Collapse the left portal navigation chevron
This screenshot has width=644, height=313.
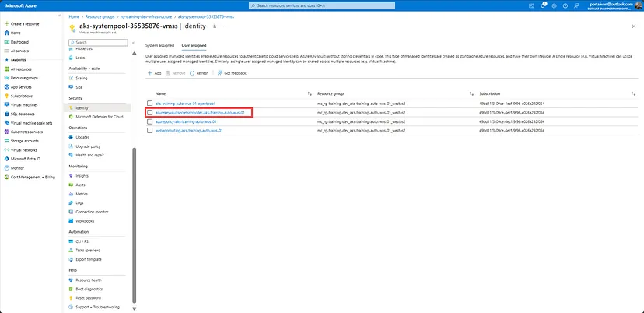(x=60, y=16)
